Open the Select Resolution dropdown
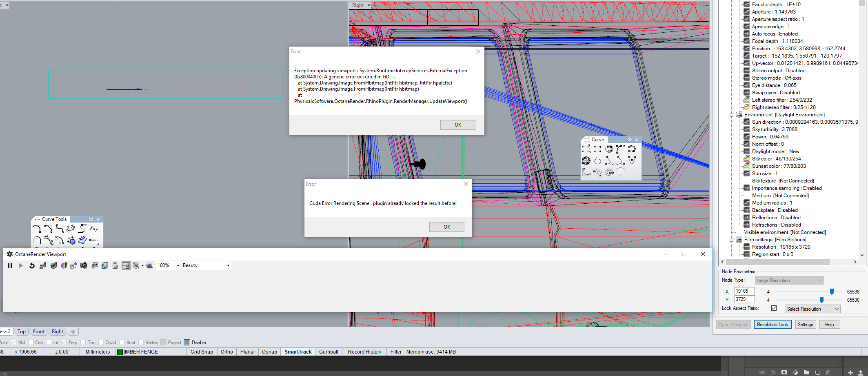This screenshot has height=376, width=868. tap(813, 309)
